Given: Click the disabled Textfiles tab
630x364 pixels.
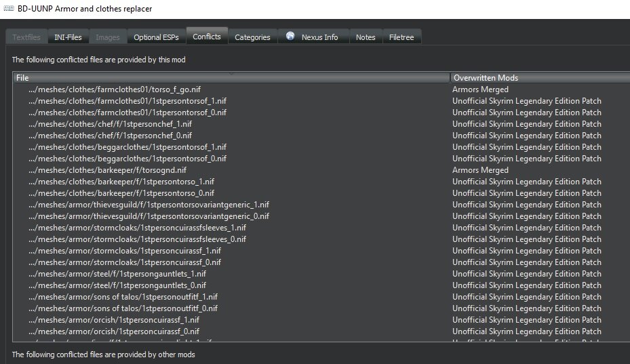Looking at the screenshot, I should pyautogui.click(x=26, y=37).
